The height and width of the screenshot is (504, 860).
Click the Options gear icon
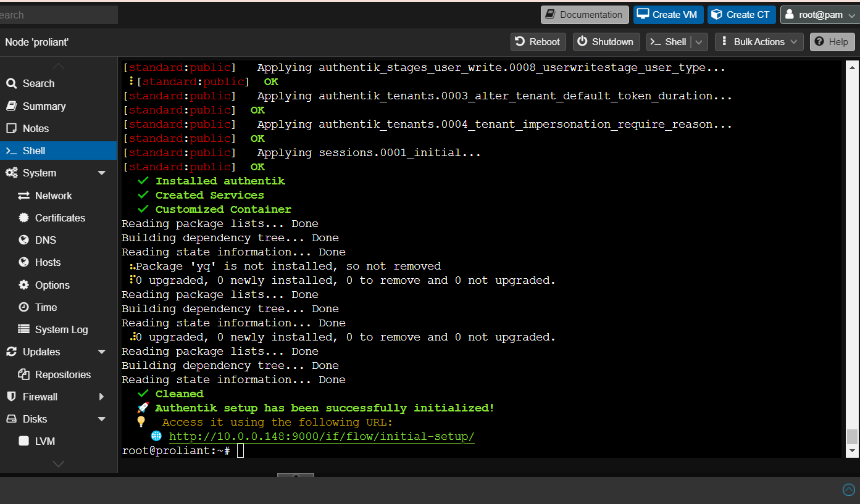click(x=23, y=285)
